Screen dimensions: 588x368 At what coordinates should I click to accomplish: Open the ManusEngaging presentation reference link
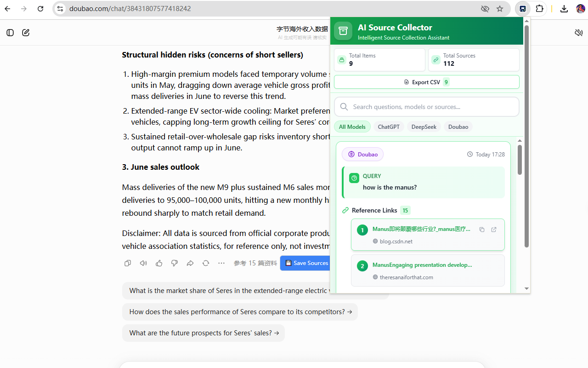click(x=422, y=265)
